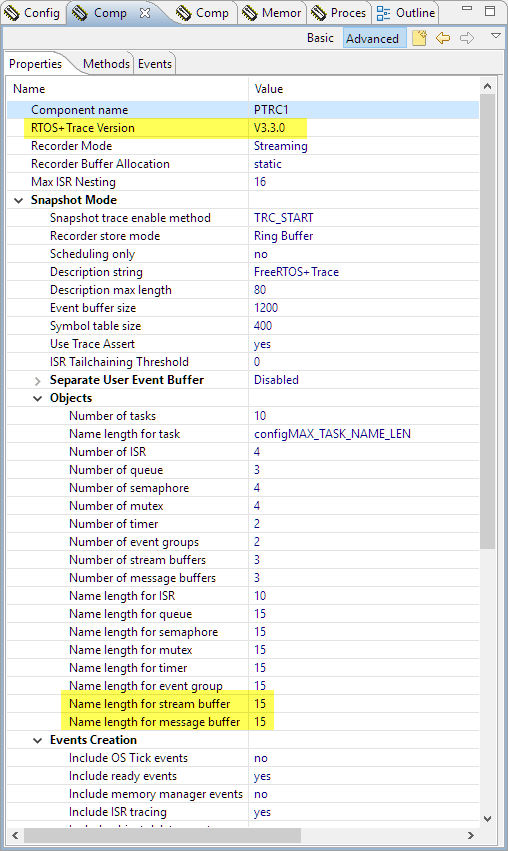This screenshot has width=508, height=851.
Task: Select the RTOS+Trace Version row
Action: pyautogui.click(x=243, y=128)
